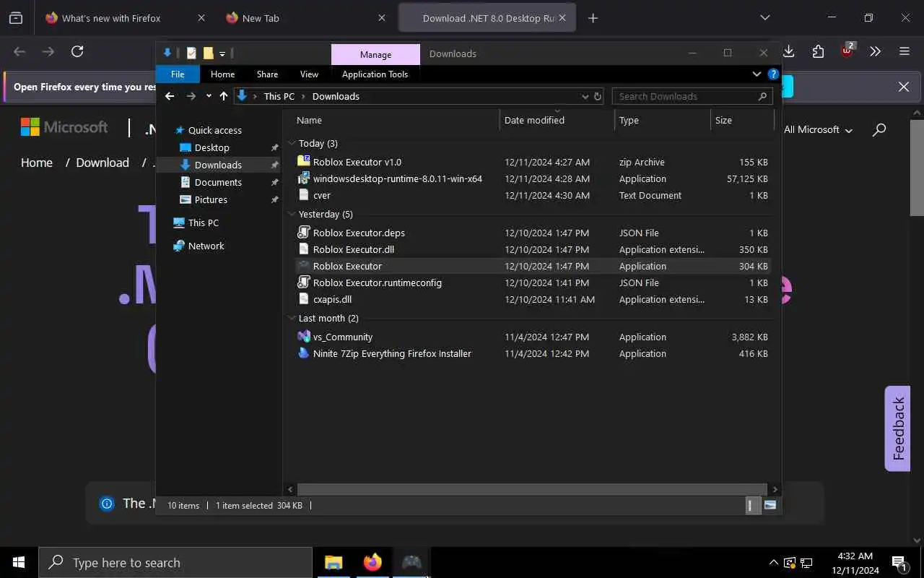Click This PC in address breadcrumb

point(279,96)
